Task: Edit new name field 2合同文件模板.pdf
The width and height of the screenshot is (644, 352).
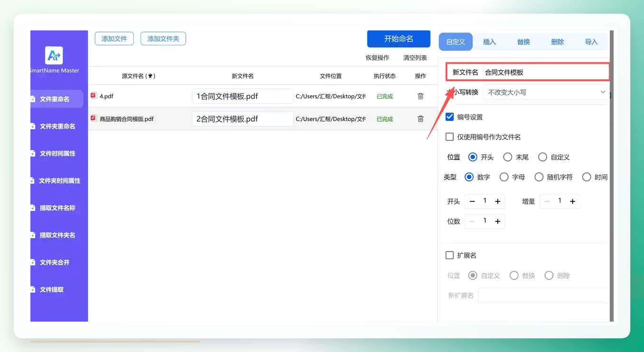Action: point(243,119)
